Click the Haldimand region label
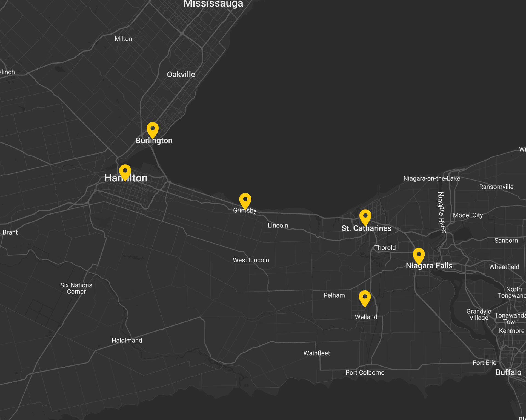The height and width of the screenshot is (420, 526). [x=127, y=340]
